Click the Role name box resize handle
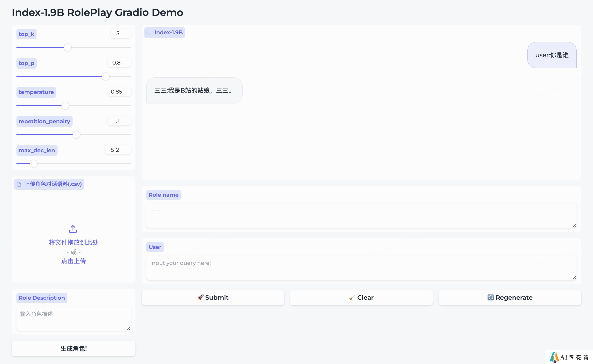This screenshot has height=364, width=593. pos(574,226)
